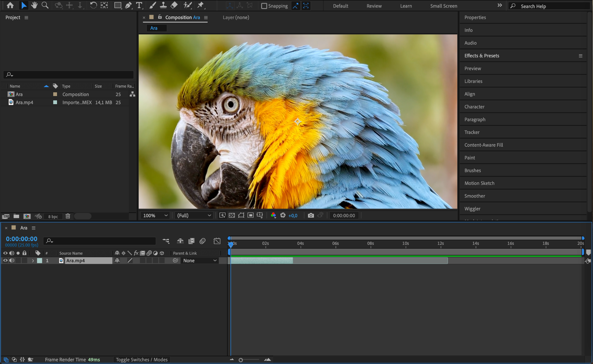593x364 pixels.
Task: Select the Type tool
Action: click(x=139, y=5)
